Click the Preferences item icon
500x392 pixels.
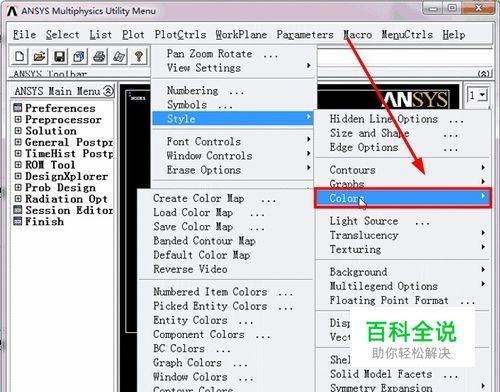point(18,108)
